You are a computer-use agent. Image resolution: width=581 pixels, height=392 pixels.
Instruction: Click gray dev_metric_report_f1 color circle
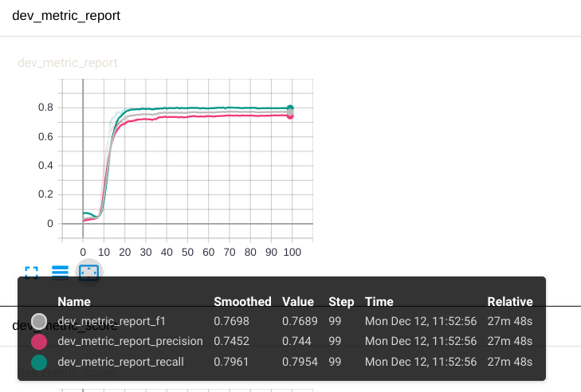pos(39,321)
